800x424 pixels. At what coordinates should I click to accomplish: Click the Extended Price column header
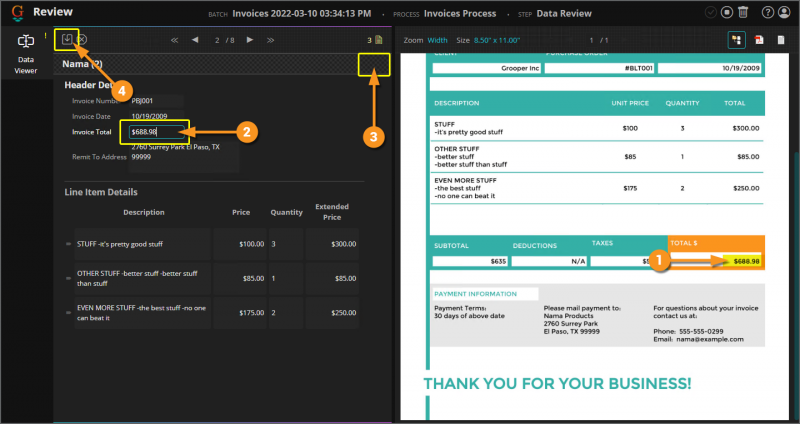[332, 212]
